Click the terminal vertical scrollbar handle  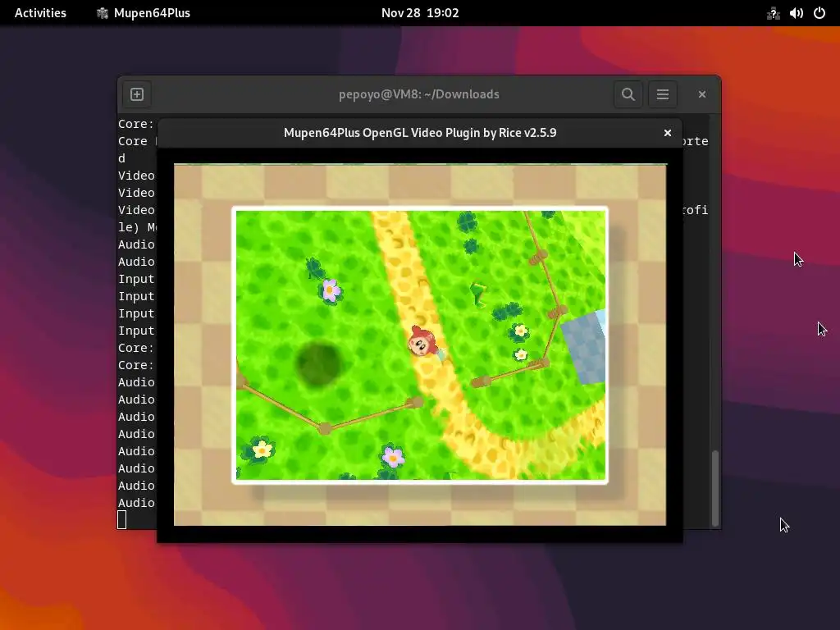[714, 488]
